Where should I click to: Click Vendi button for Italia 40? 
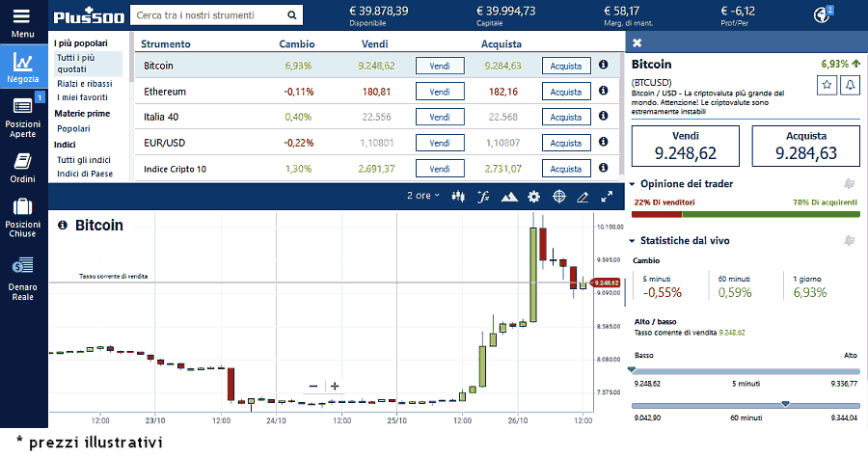point(440,118)
